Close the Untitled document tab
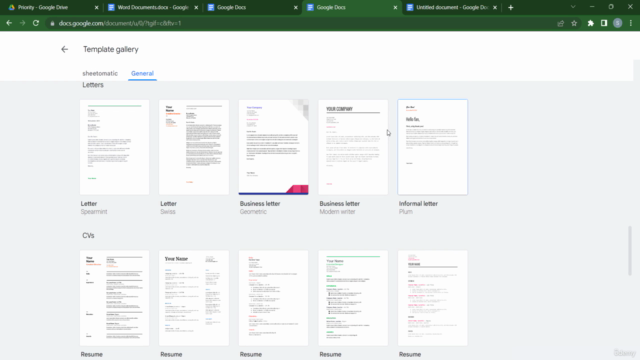Image resolution: width=640 pixels, height=360 pixels. (495, 7)
